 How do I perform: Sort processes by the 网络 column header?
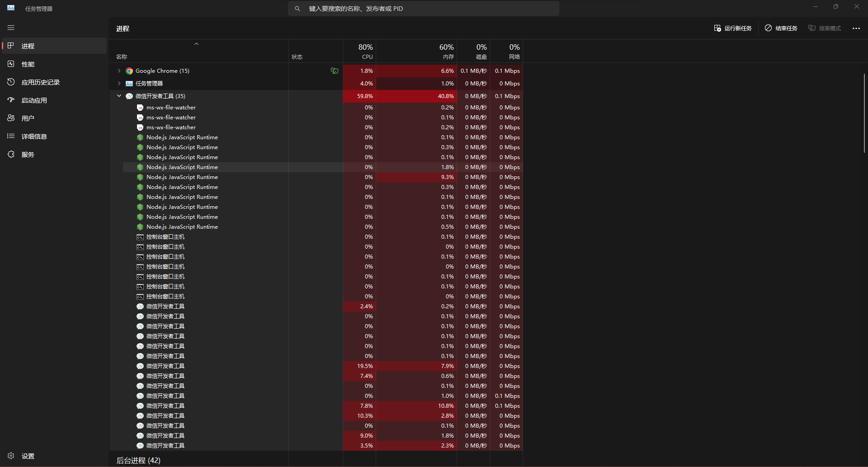point(506,51)
